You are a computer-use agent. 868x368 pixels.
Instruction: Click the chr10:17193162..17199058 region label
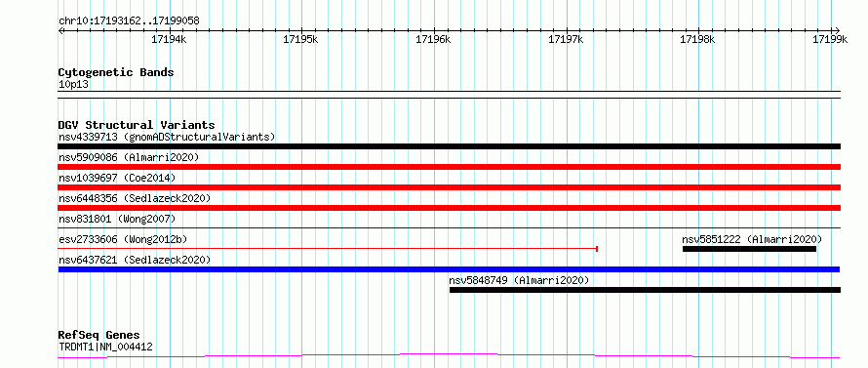(129, 21)
